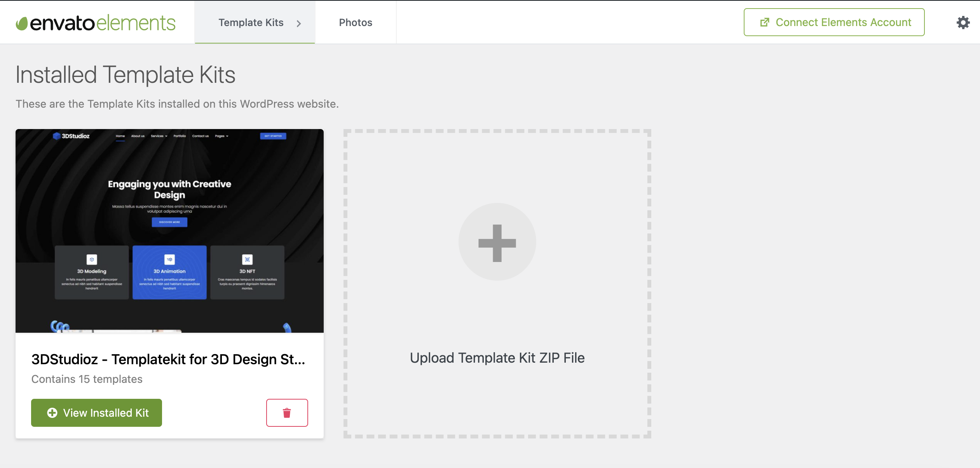Switch to the Template Kits tab
Viewport: 980px width, 468px height.
coord(251,23)
